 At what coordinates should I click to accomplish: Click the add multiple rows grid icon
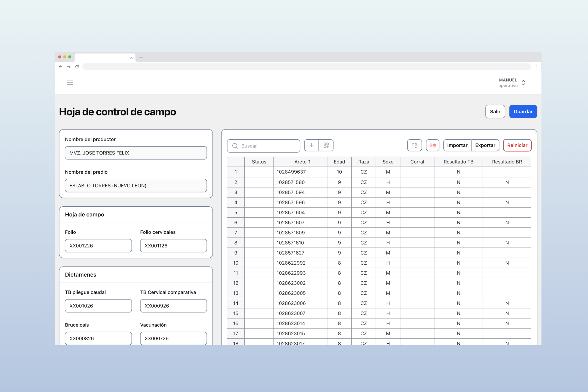click(x=326, y=145)
